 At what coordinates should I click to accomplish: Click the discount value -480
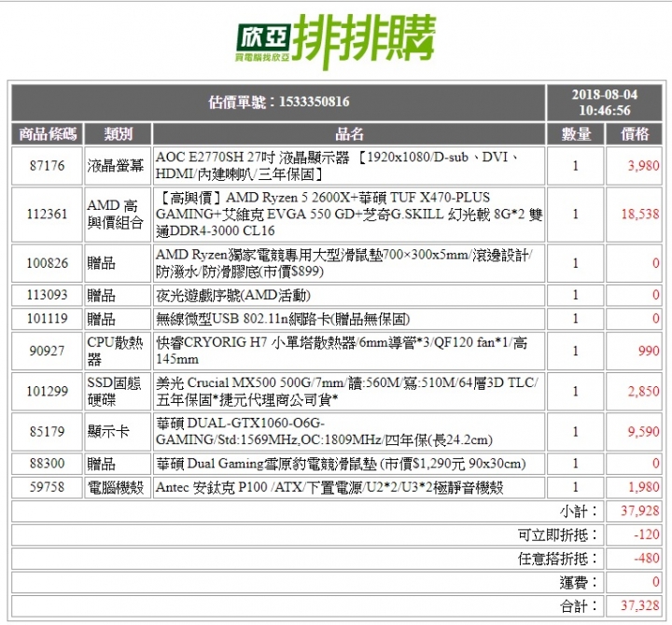click(647, 558)
